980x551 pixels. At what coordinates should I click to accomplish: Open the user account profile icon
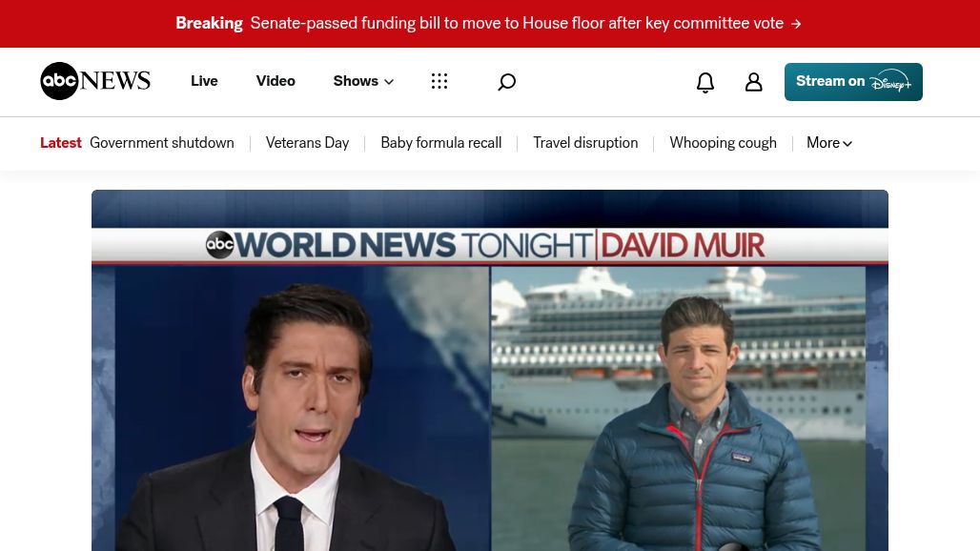tap(753, 82)
